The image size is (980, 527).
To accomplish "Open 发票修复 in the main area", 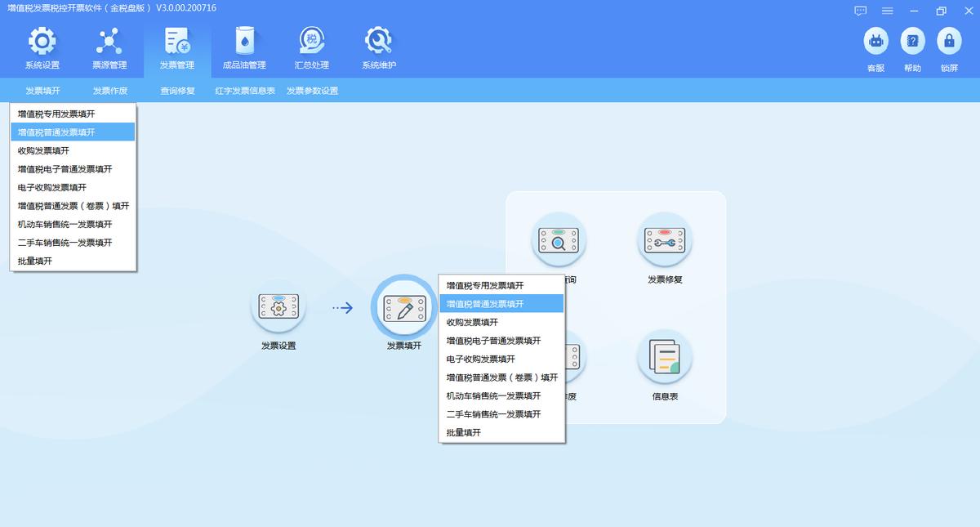I will coord(664,241).
